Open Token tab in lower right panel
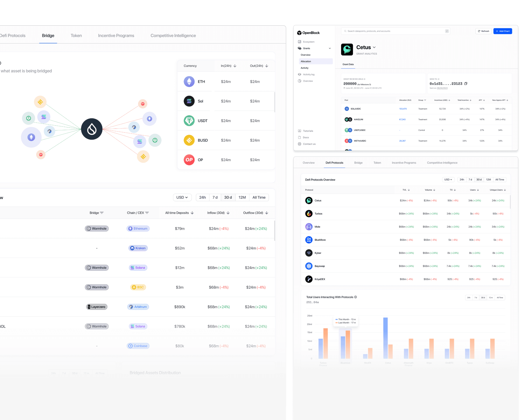 (377, 163)
